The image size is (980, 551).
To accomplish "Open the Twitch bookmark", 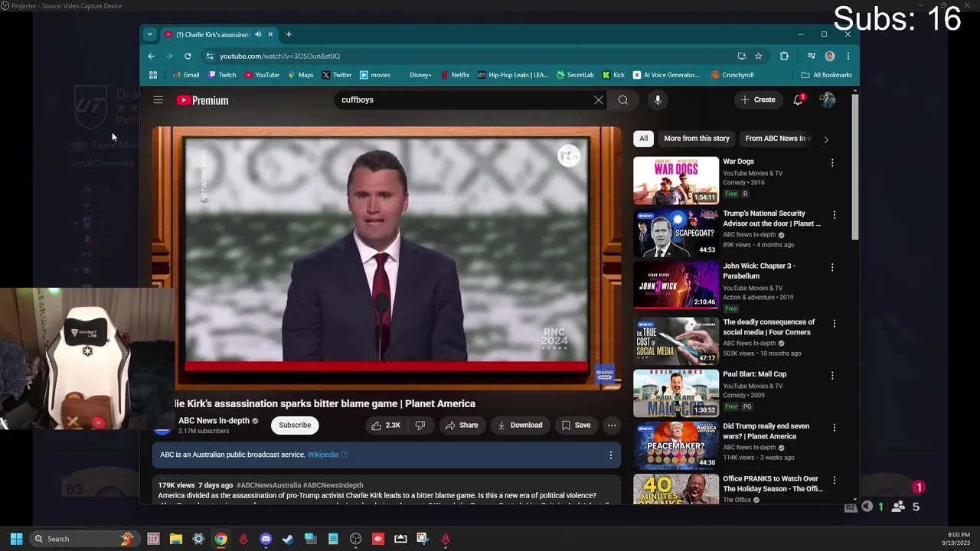I will click(x=222, y=75).
